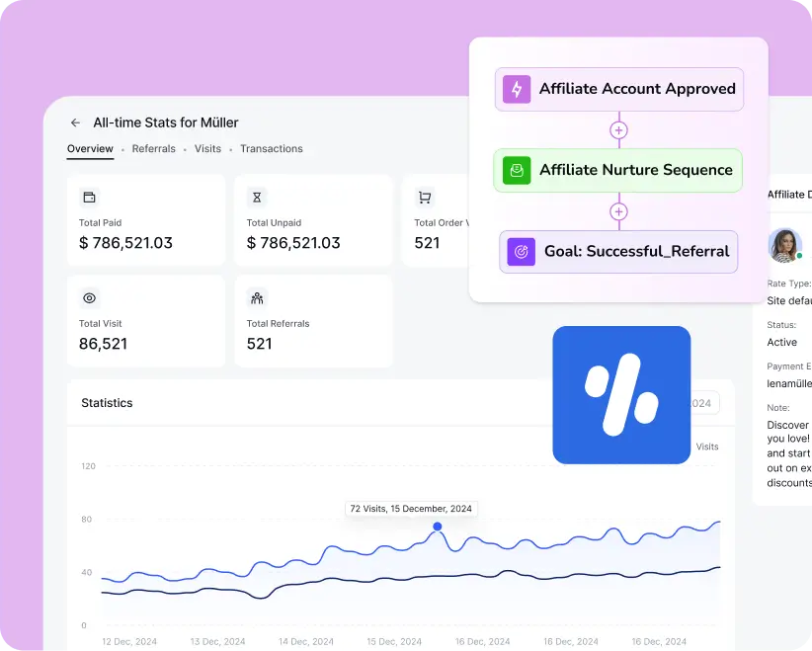Screen dimensions: 812x651
Task: Click the '13 Dec, 2024' axis label
Action: point(217,642)
